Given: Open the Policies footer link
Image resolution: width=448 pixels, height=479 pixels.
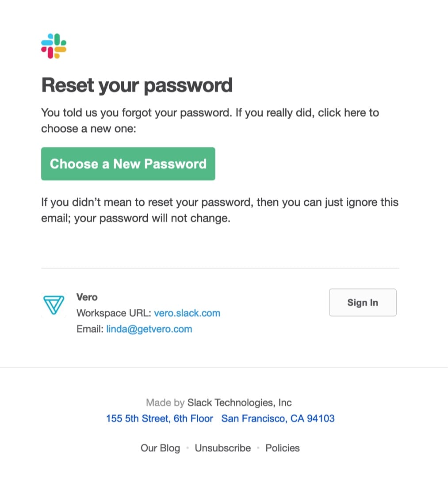Looking at the screenshot, I should point(282,448).
